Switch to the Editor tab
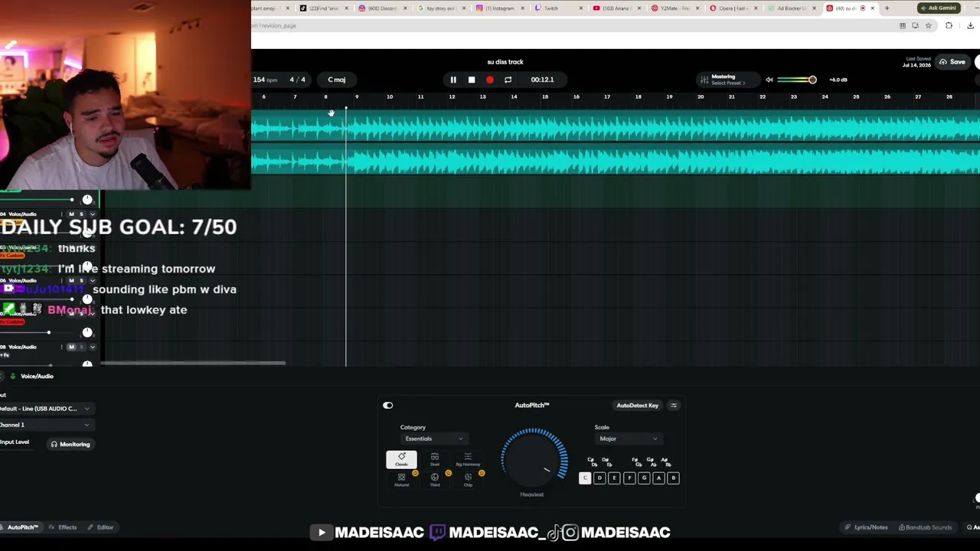The height and width of the screenshot is (551, 980). (x=100, y=527)
